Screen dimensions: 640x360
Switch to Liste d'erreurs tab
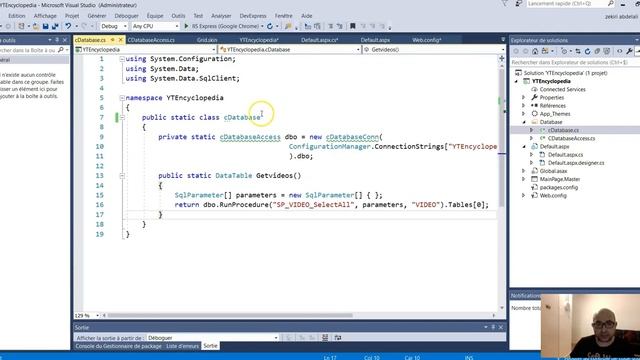(x=182, y=346)
